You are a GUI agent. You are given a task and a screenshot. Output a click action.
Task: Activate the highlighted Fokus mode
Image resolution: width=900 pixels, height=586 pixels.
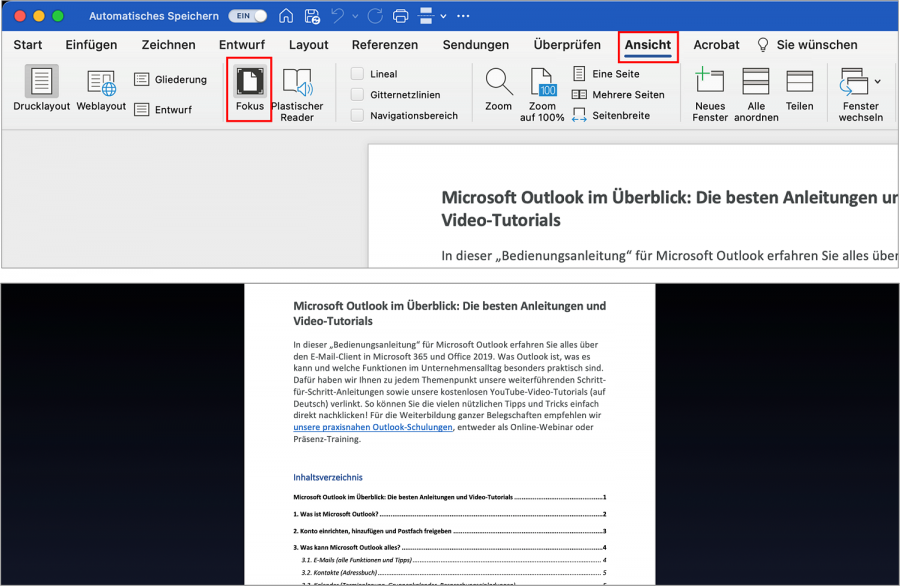pyautogui.click(x=248, y=90)
